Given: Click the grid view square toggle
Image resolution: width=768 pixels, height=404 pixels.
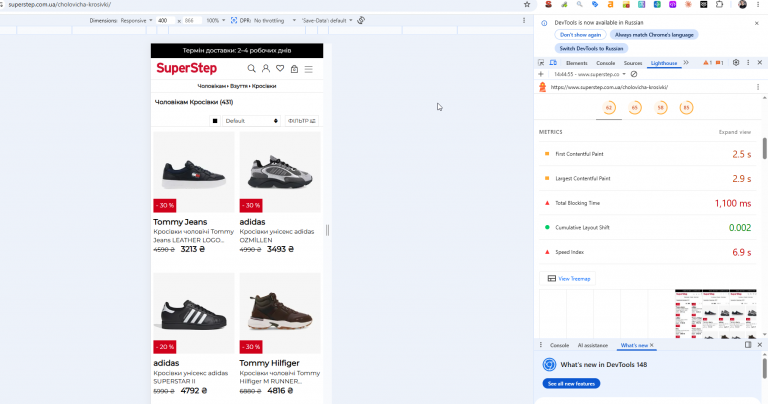Looking at the screenshot, I should click(x=215, y=120).
